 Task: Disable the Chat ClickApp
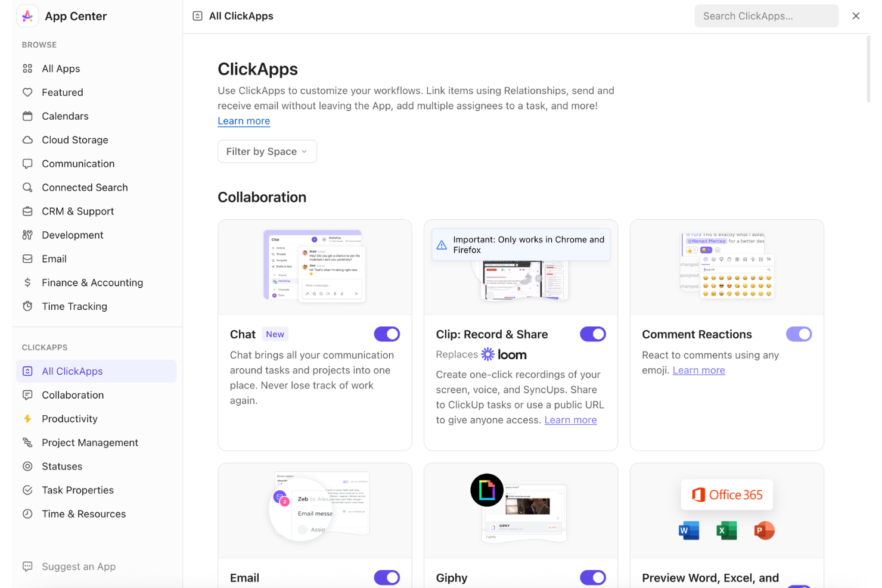387,334
